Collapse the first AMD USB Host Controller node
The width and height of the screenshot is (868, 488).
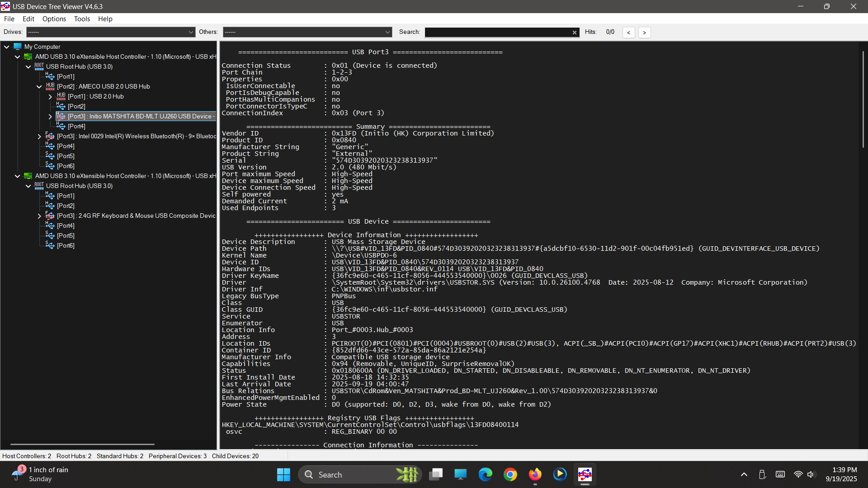pos(18,56)
